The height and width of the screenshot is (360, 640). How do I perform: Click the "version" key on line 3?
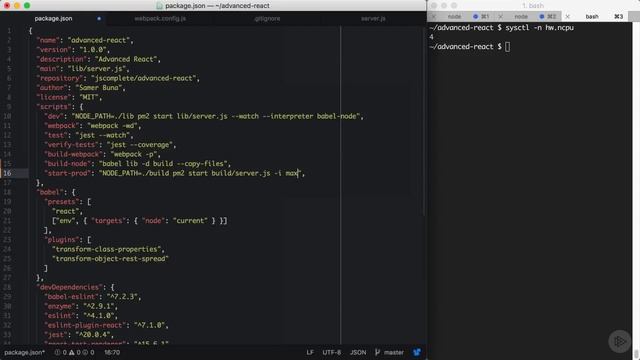[x=54, y=50]
